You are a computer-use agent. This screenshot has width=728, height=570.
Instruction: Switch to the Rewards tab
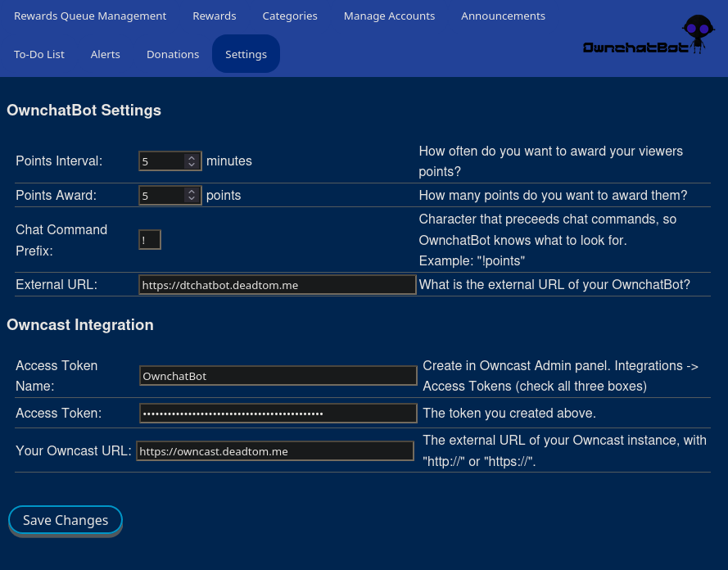tap(215, 16)
